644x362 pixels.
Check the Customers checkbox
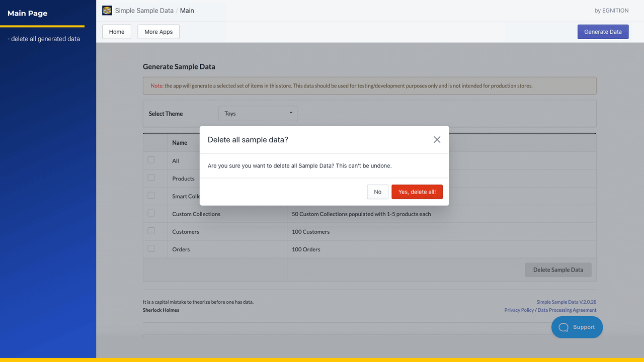coord(151,230)
